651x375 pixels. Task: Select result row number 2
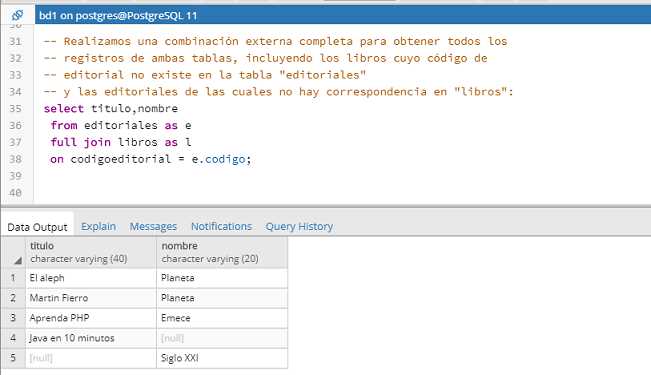[x=13, y=298]
